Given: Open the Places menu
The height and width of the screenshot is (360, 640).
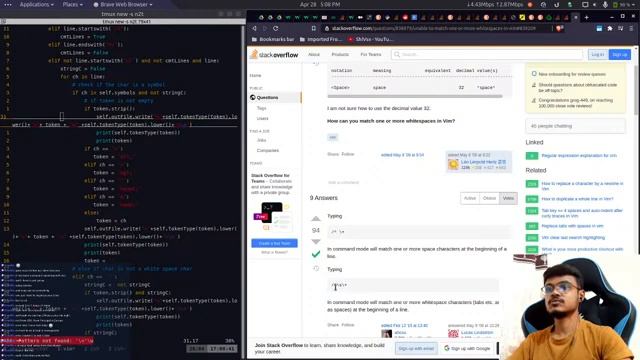Looking at the screenshot, I should [73, 4].
